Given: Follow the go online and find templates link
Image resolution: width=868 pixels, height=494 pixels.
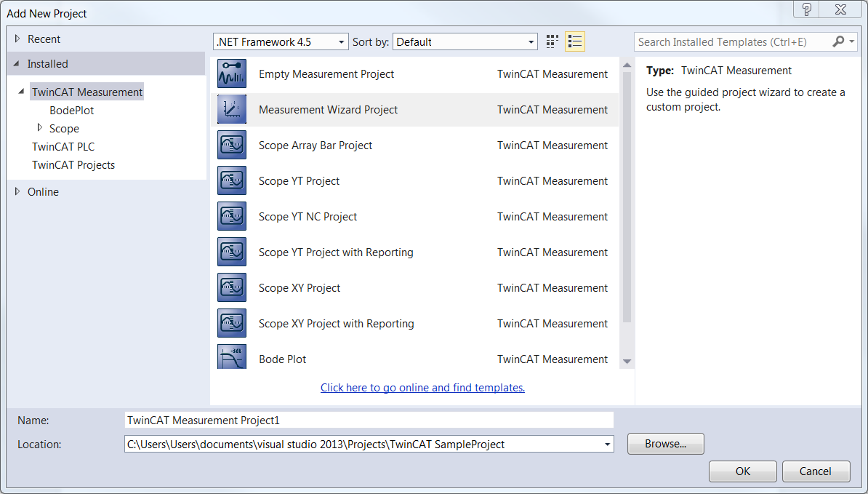Looking at the screenshot, I should click(x=422, y=388).
